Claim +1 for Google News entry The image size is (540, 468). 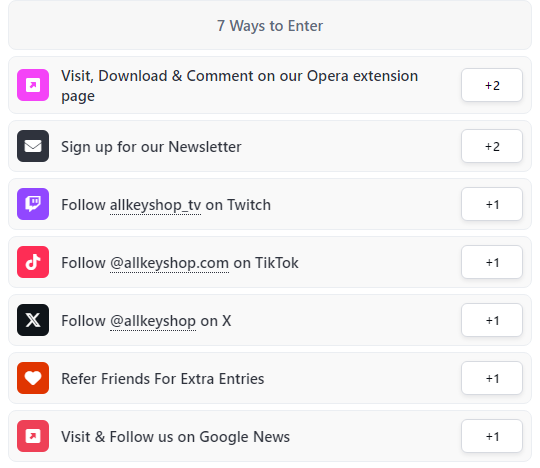492,436
